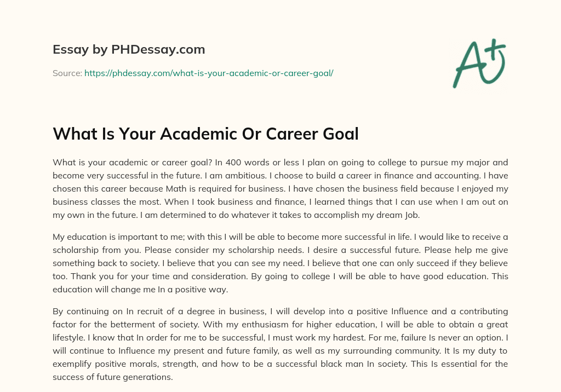Open the phdessay.com source URL link
This screenshot has height=392, width=561.
209,73
